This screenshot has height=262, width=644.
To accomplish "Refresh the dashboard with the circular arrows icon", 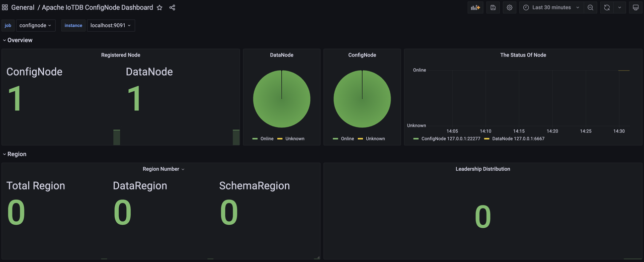I will point(607,8).
